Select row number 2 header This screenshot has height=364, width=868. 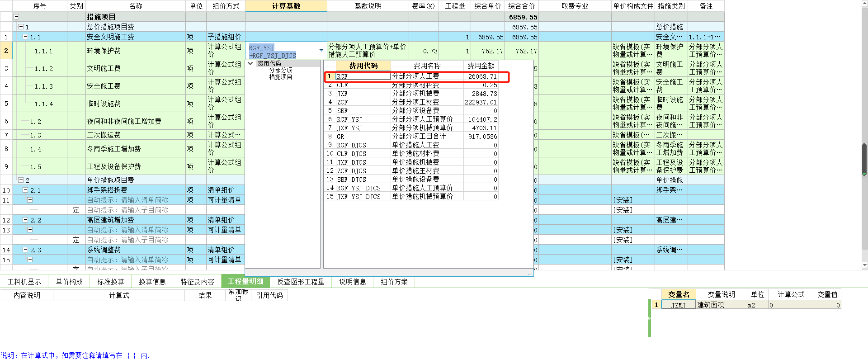6,51
